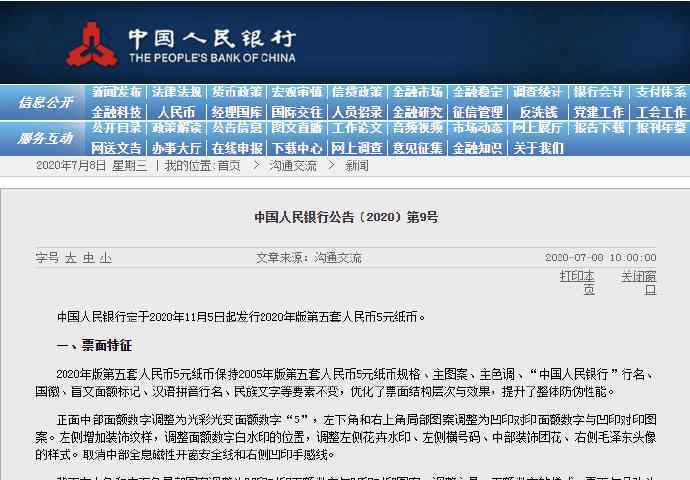
Task: View 报刊年鉴 link
Action: click(661, 128)
